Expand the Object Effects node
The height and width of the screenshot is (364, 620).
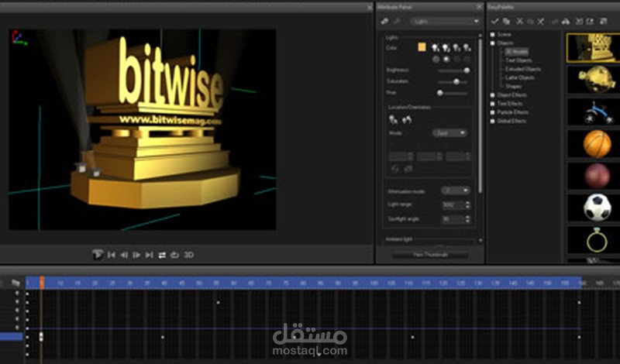492,95
